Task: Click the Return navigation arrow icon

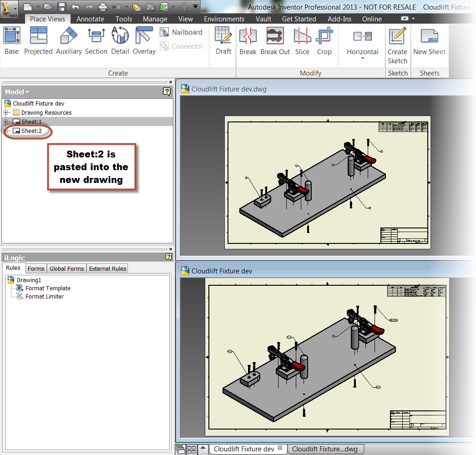Action: point(116,7)
